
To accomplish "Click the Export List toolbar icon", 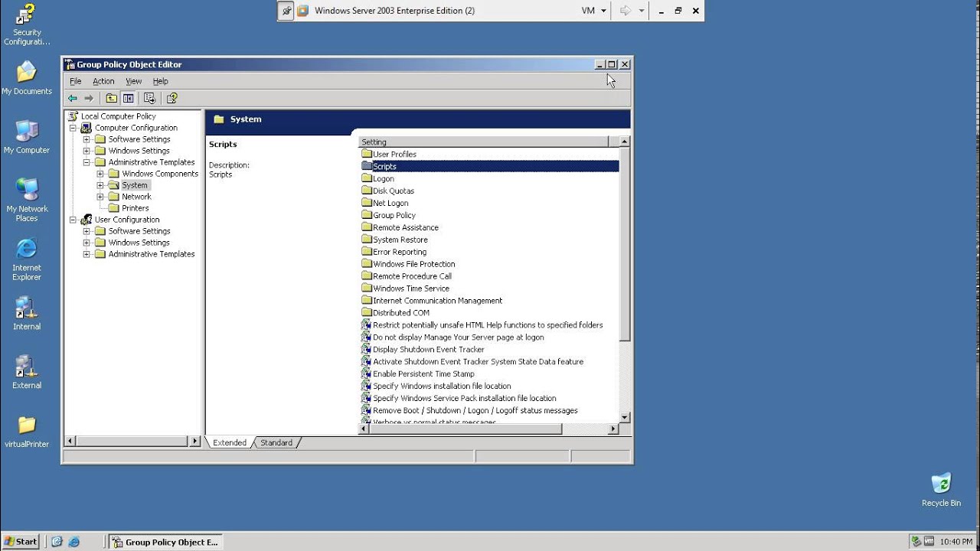I will pyautogui.click(x=149, y=98).
